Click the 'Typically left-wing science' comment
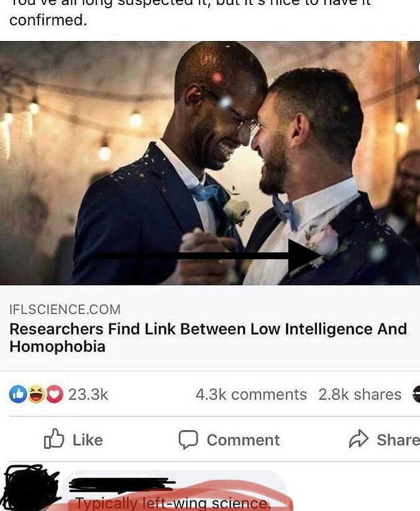The width and height of the screenshot is (420, 511). (173, 503)
